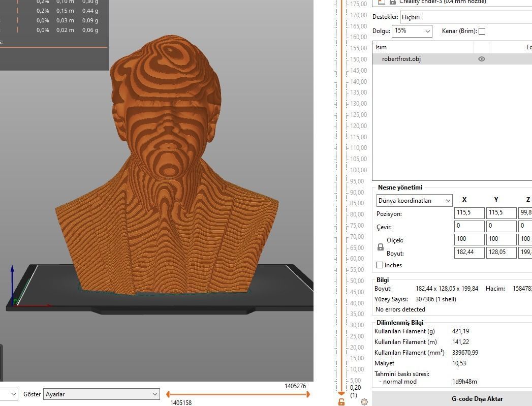Click the Nesne yönetimi section title

tap(400, 187)
